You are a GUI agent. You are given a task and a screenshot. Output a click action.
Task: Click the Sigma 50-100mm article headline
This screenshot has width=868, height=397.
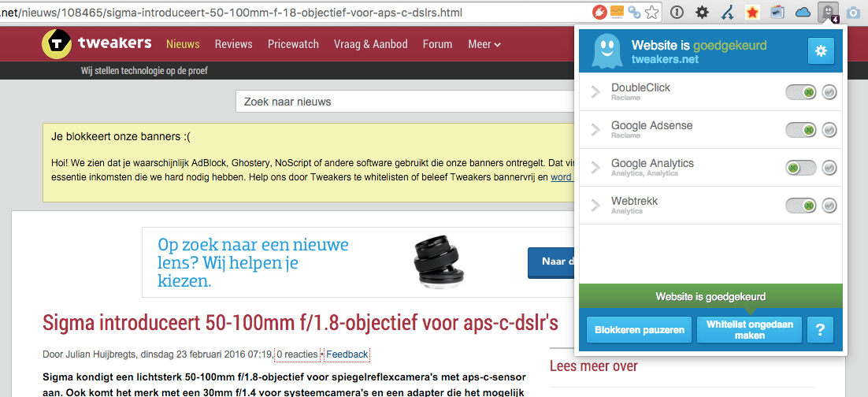coord(300,322)
